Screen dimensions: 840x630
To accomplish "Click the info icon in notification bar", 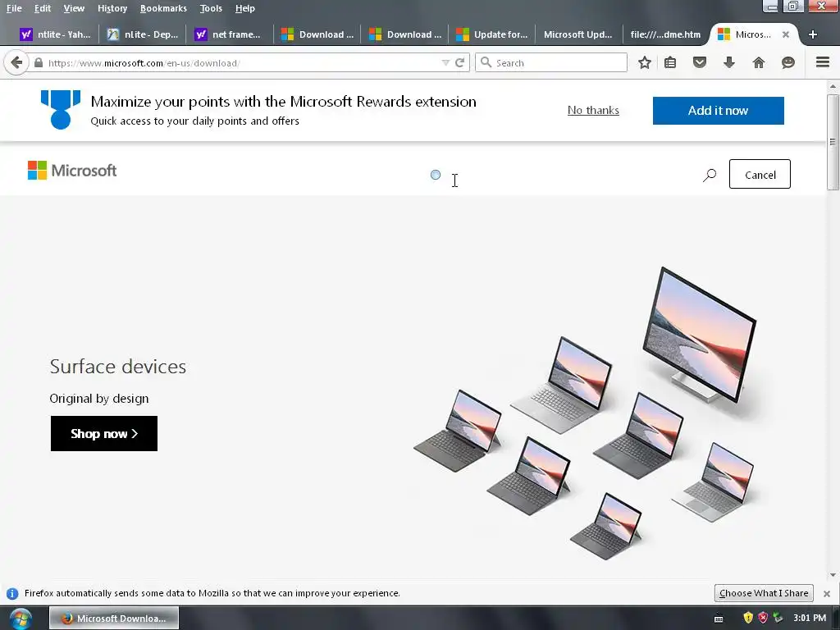I will [x=11, y=594].
